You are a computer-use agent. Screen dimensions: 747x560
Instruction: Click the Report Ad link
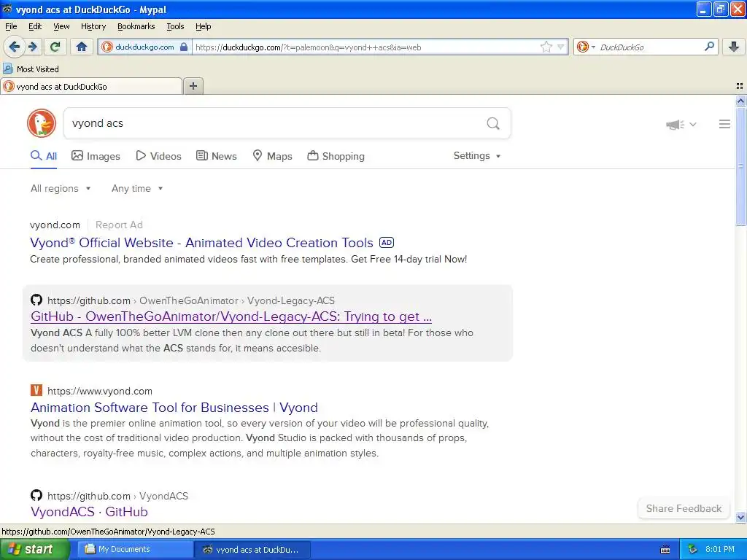coord(119,225)
